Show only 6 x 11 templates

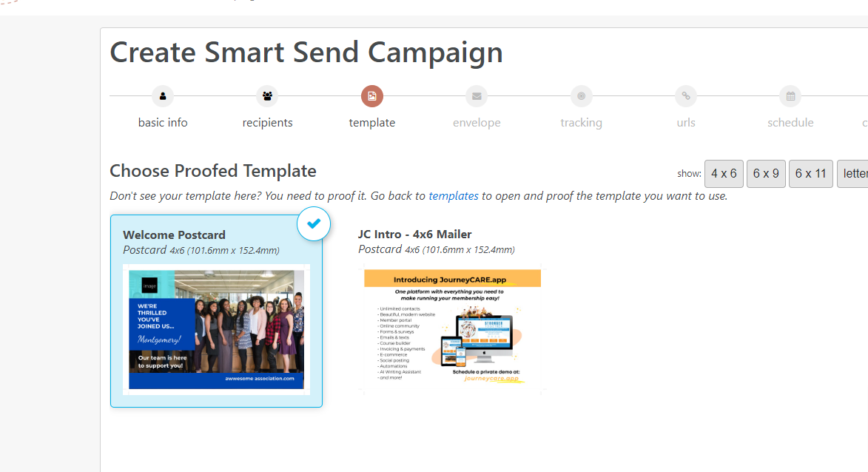811,174
